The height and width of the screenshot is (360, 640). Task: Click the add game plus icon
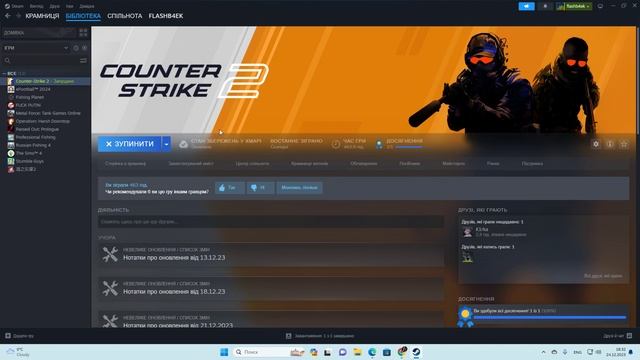pos(8,336)
